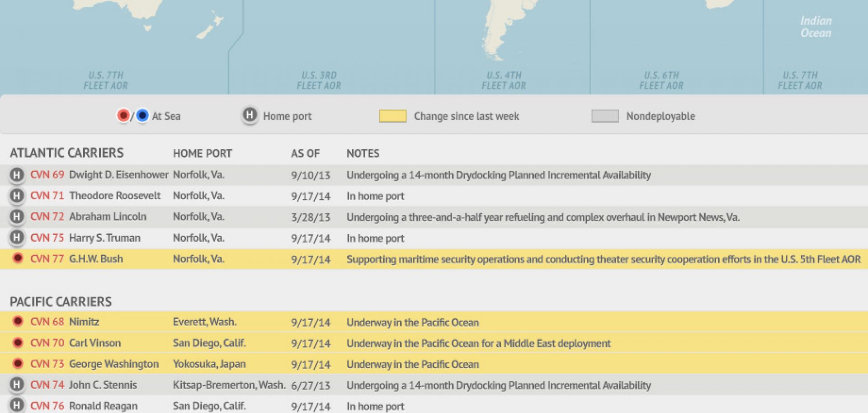Click the Yokosuka, Japan home port cell
Viewport: 868px width, 413px height.
(209, 364)
